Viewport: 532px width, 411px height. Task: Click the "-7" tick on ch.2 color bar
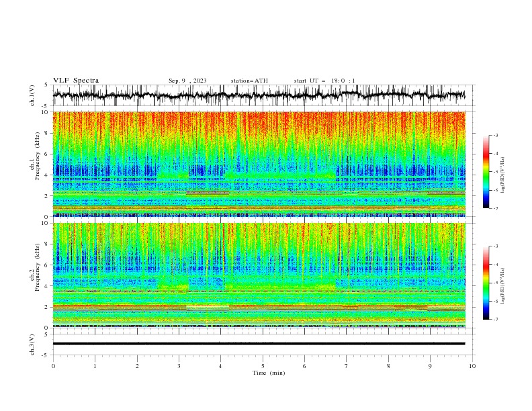click(495, 320)
